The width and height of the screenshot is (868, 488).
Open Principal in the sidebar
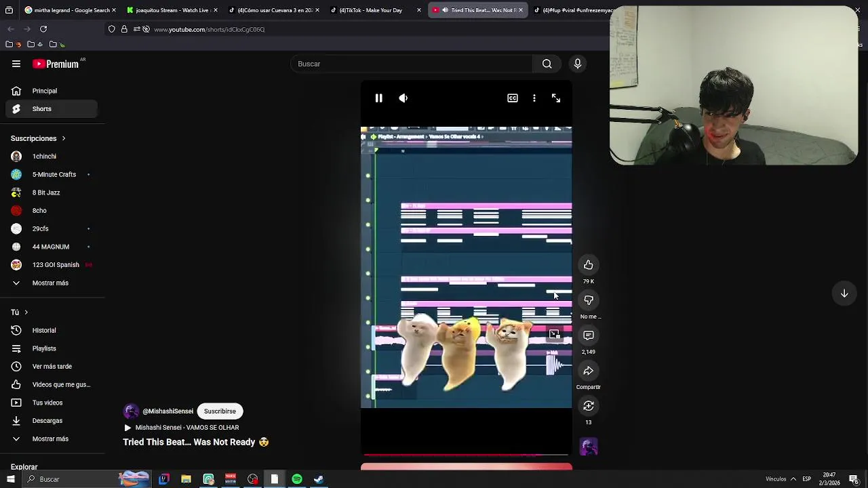click(x=52, y=91)
